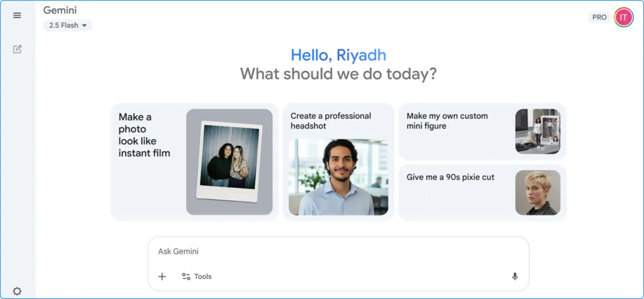Screen dimensions: 644x299
Task: Click the PRO badge
Action: (599, 17)
